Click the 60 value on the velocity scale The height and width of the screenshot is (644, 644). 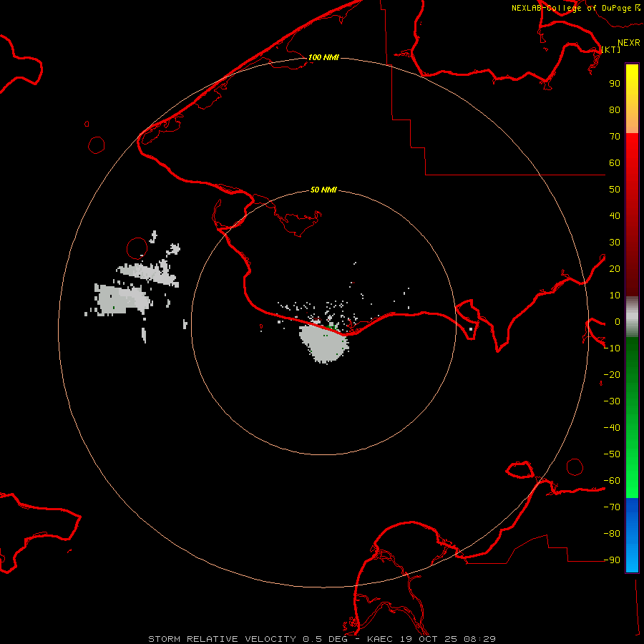[615, 163]
